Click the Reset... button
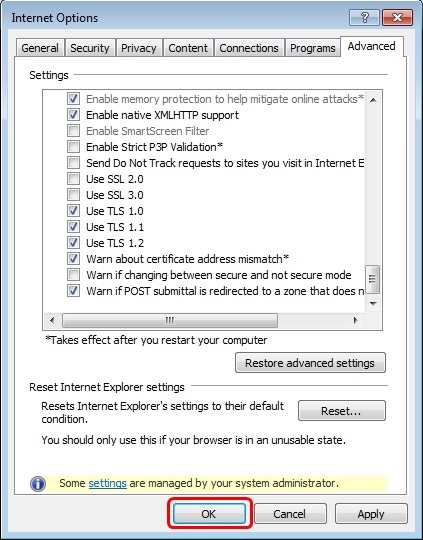This screenshot has height=540, width=423. (x=341, y=411)
